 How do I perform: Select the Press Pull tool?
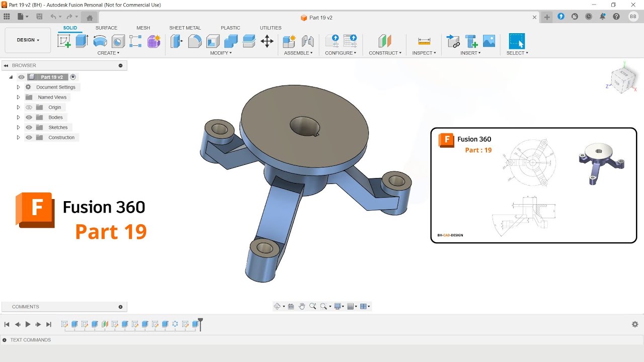[x=176, y=41]
